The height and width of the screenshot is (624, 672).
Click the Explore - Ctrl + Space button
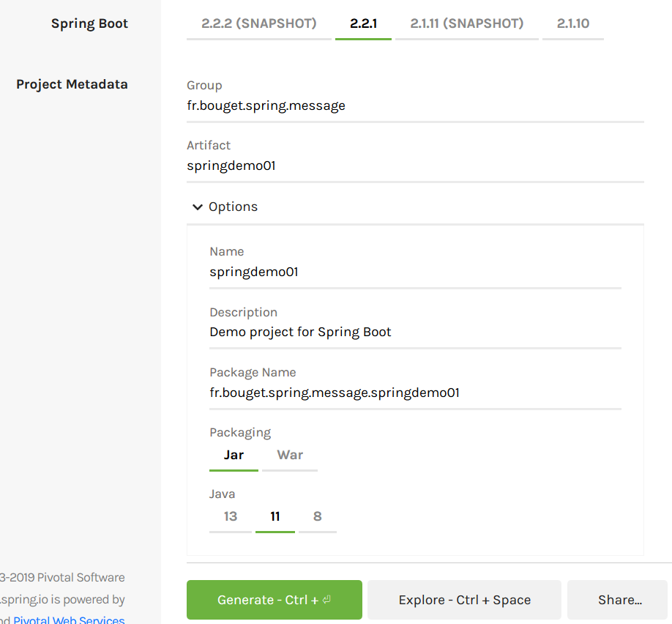tap(464, 600)
